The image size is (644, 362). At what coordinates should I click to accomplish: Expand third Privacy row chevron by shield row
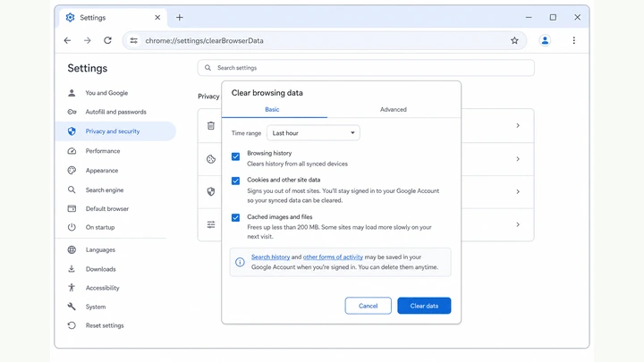[518, 191]
